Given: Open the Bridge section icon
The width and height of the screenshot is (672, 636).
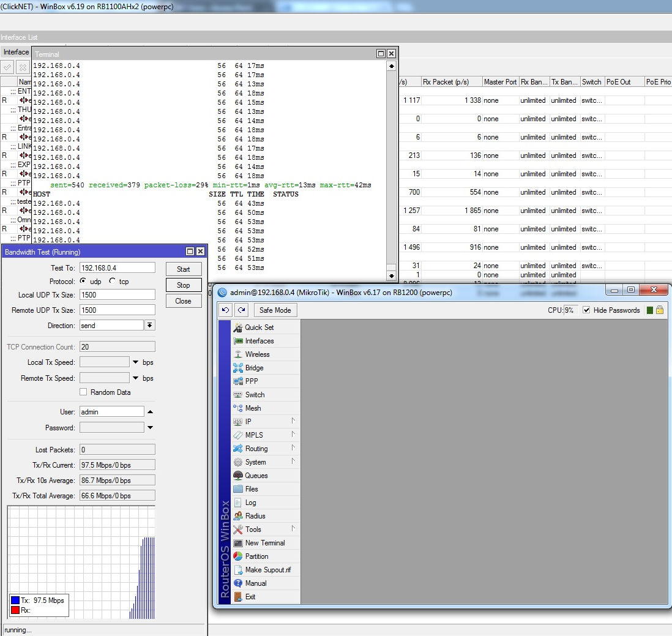Looking at the screenshot, I should pyautogui.click(x=238, y=368).
